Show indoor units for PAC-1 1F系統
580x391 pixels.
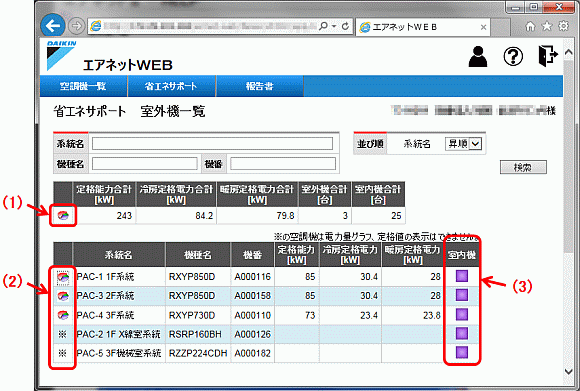tap(462, 276)
